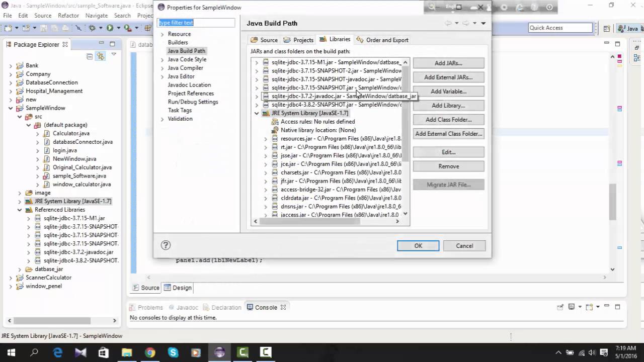Image resolution: width=644 pixels, height=362 pixels.
Task: Expand Java Code Style in properties tree
Action: pos(162,60)
